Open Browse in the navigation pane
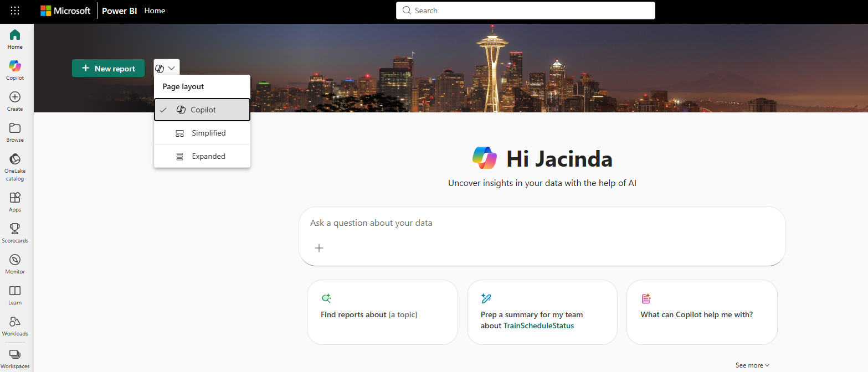Screen dimensions: 868x372 [15, 132]
